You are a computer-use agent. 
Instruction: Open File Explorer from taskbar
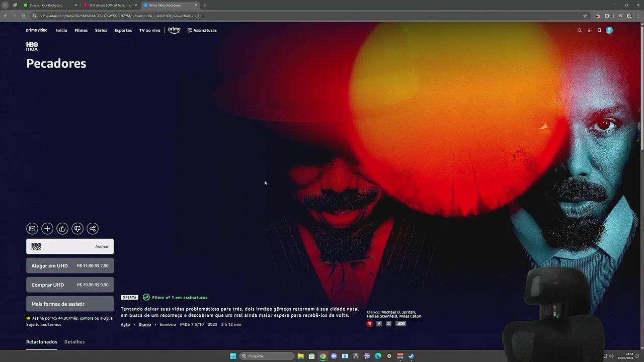click(x=300, y=356)
